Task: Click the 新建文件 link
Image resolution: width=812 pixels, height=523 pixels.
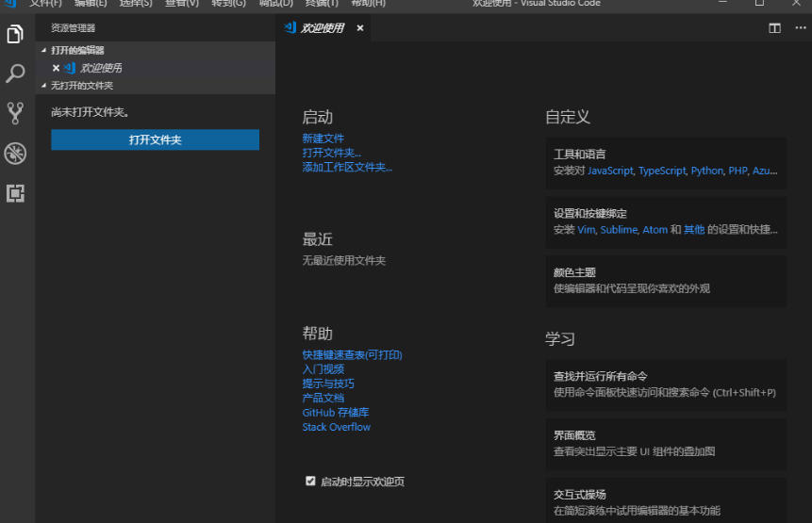Action: coord(323,139)
